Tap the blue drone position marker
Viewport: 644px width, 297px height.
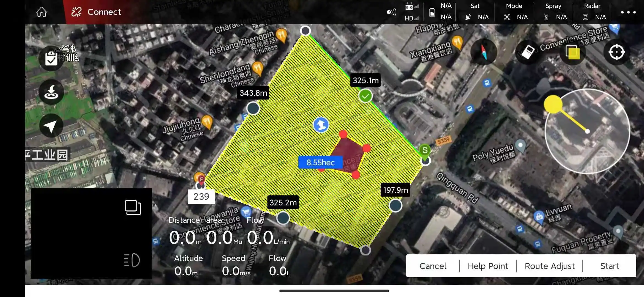[x=321, y=125]
